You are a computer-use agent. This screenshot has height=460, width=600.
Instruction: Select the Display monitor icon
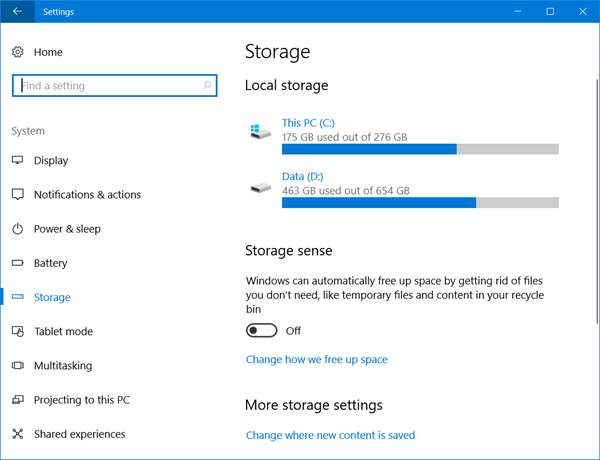pos(18,160)
